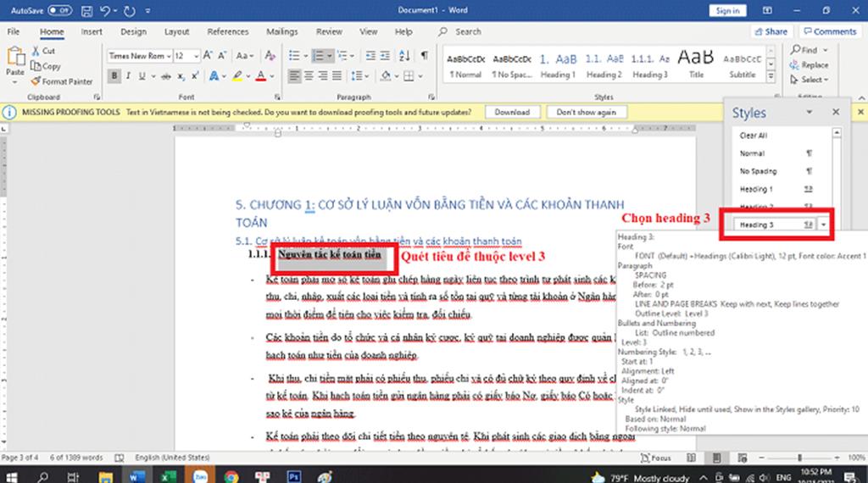
Task: Expand the Bullets list dropdown
Action: pos(305,55)
